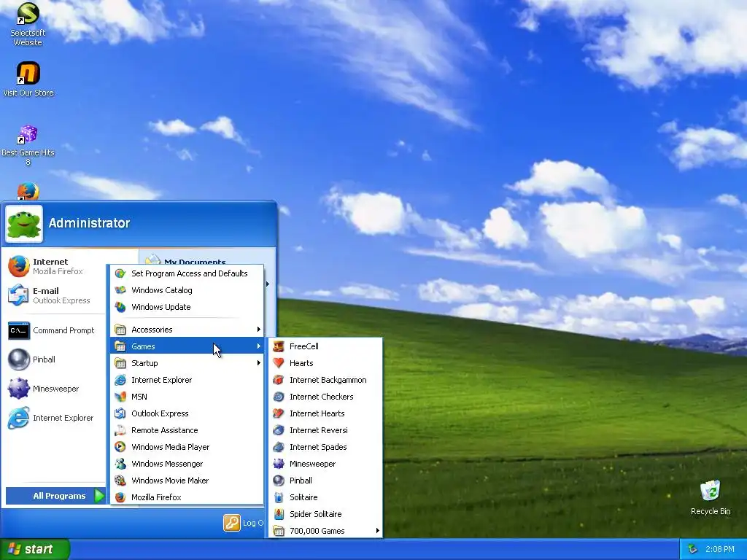Open the Recycle Bin on the desktop

point(711,491)
